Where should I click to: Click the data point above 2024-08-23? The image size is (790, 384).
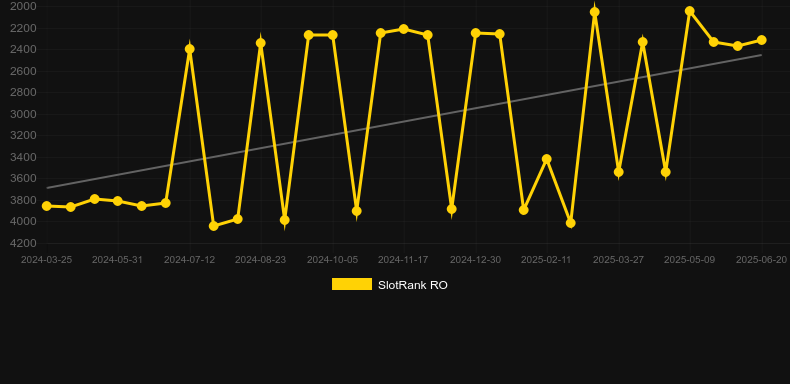coord(260,43)
